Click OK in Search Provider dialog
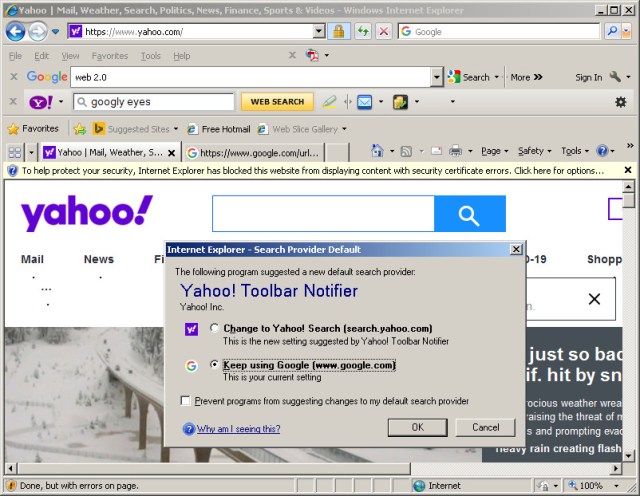The height and width of the screenshot is (496, 640). pos(418,427)
